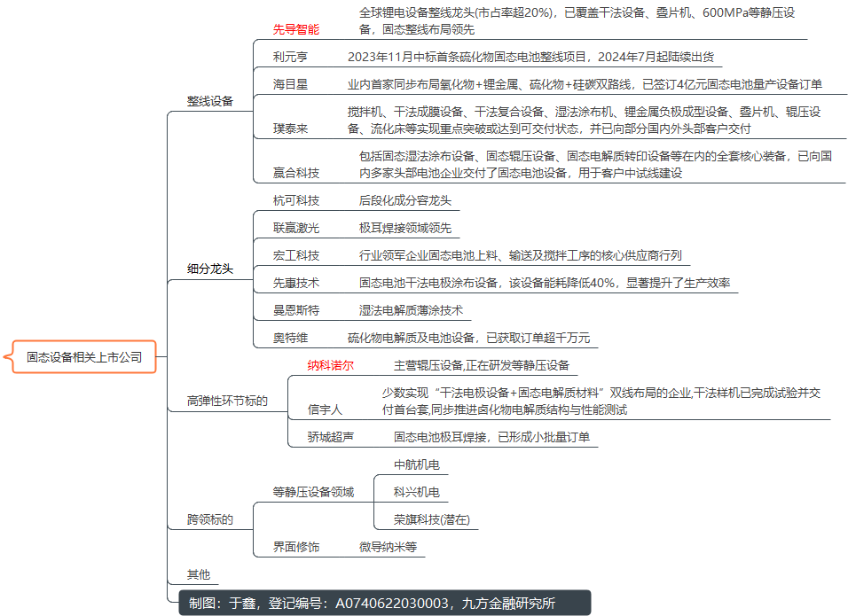The width and height of the screenshot is (848, 616).
Task: Click the 璞泰来 company node
Action: (x=290, y=129)
